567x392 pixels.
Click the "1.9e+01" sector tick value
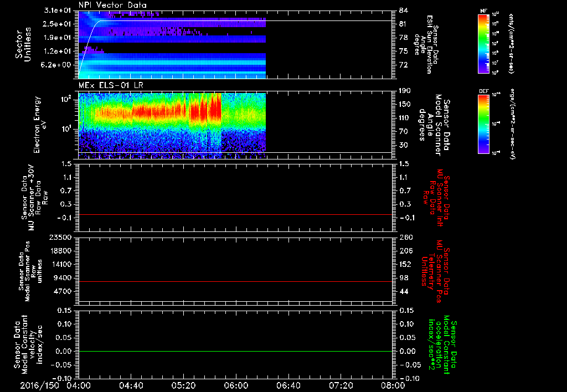click(x=57, y=38)
